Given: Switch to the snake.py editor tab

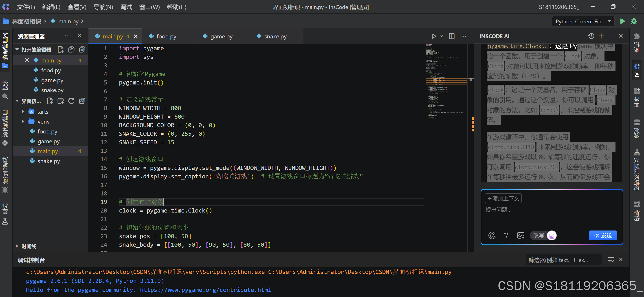Looking at the screenshot, I should 275,37.
